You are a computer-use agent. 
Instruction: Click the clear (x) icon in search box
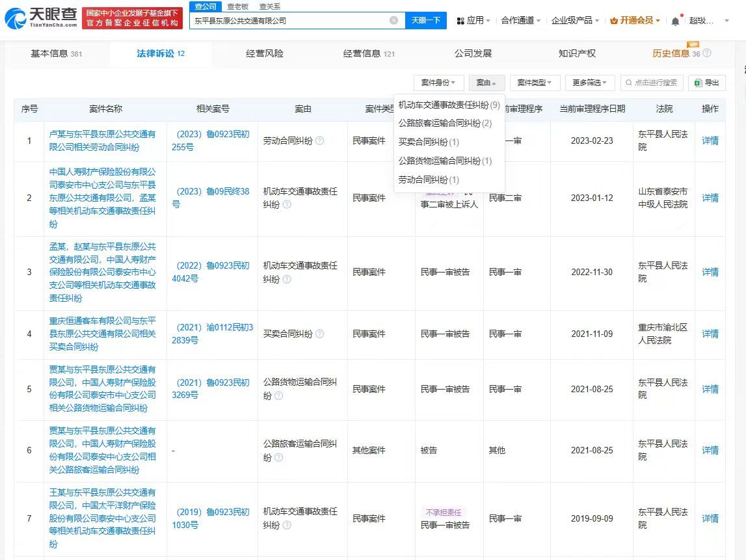(x=393, y=20)
